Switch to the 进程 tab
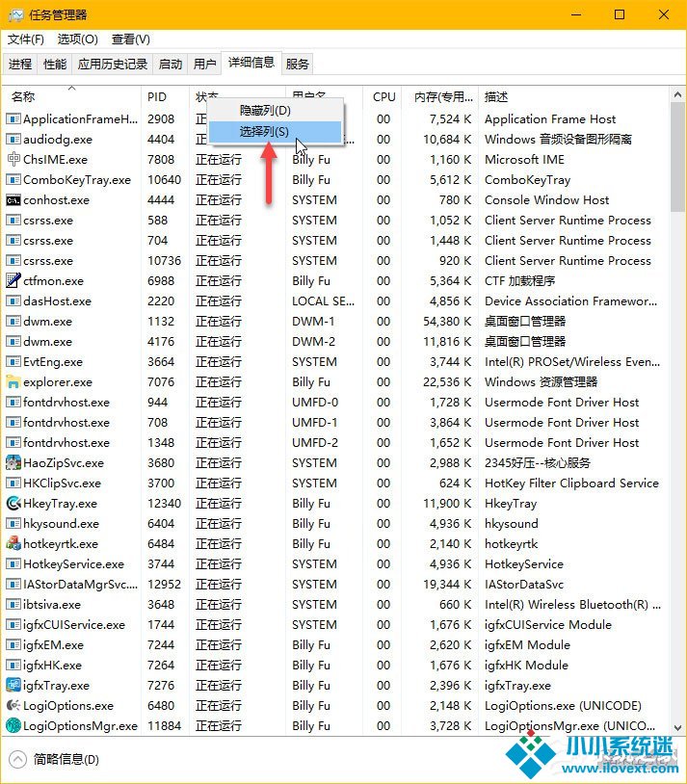 tap(20, 64)
